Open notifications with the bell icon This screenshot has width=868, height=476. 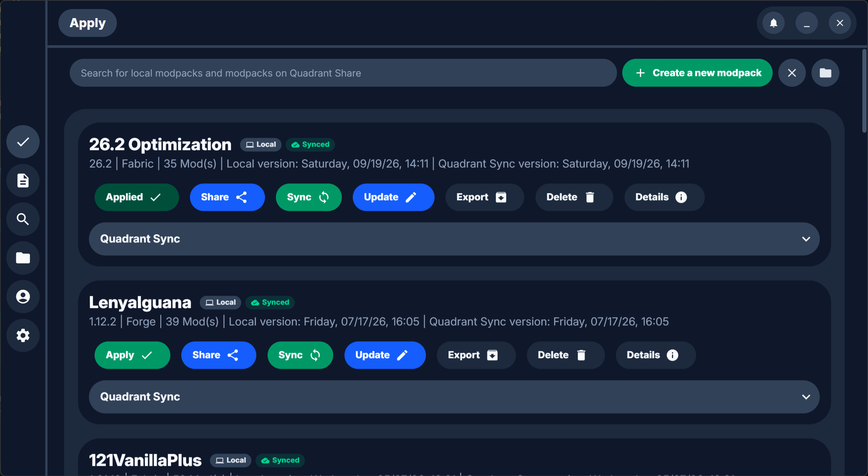(773, 23)
